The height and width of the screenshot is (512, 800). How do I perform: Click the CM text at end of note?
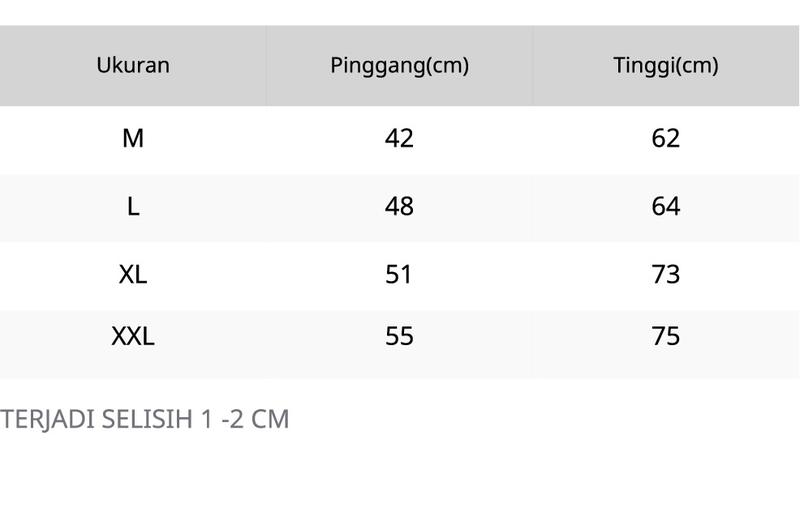(270, 419)
